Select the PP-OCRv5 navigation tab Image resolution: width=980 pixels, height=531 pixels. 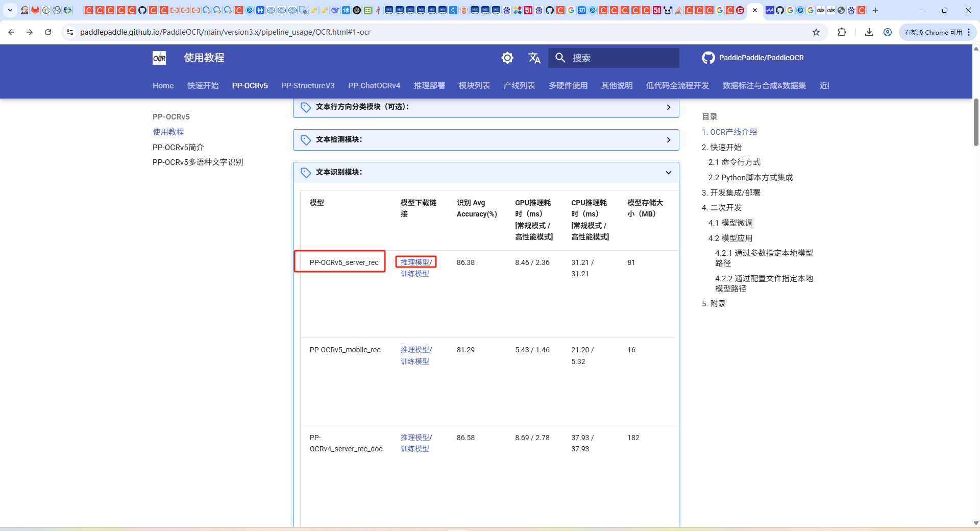[x=250, y=85]
